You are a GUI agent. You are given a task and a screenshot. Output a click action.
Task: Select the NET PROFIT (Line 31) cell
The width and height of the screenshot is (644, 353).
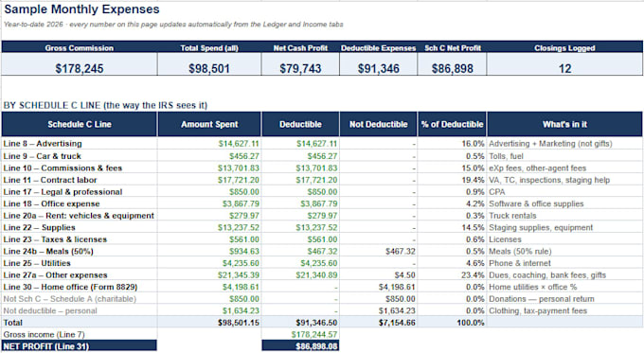click(80, 346)
